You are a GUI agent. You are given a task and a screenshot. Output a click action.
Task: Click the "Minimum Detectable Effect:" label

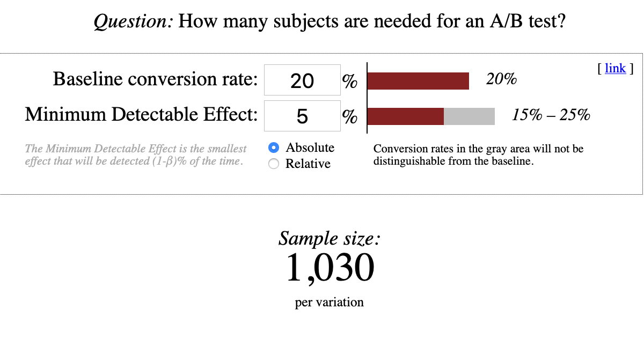tap(141, 115)
